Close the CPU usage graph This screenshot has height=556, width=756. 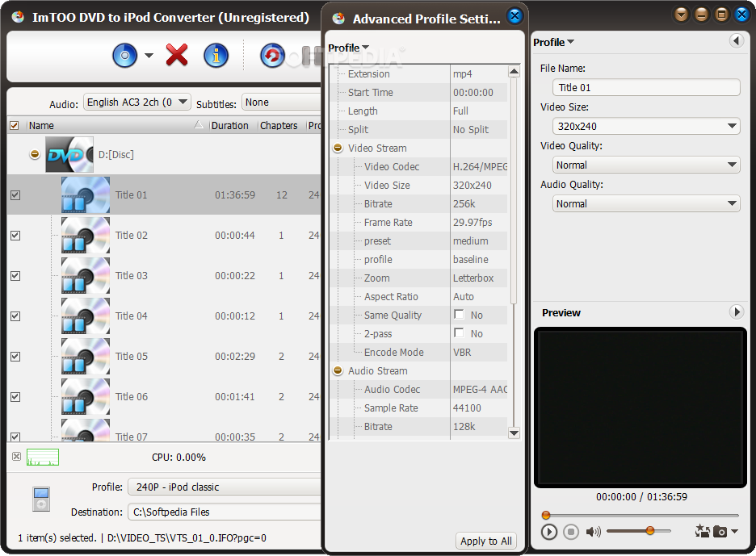click(16, 456)
